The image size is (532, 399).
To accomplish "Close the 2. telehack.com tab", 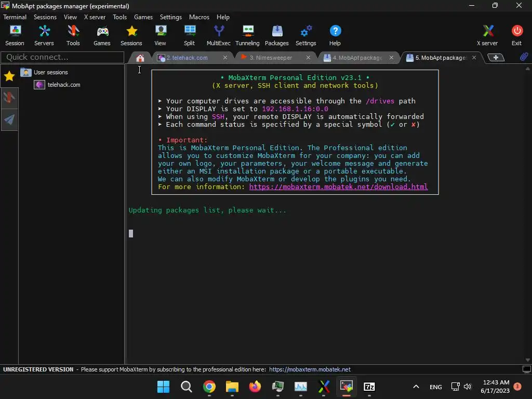I will (225, 58).
